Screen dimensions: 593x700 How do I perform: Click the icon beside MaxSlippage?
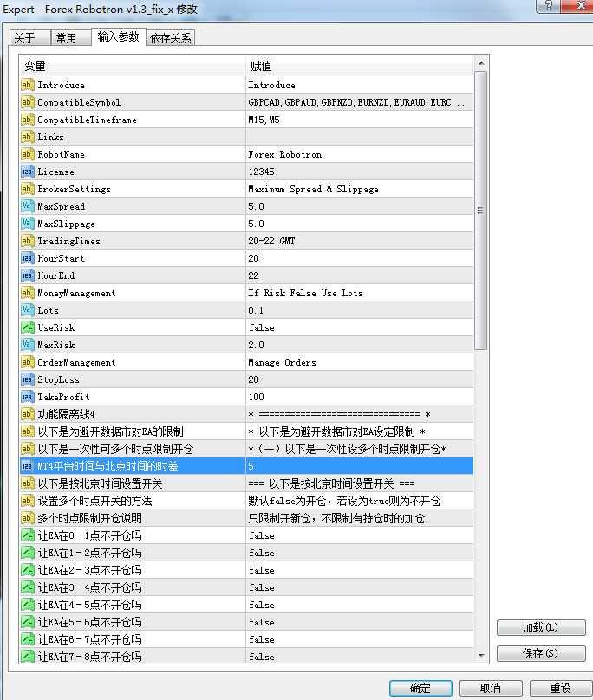coord(27,224)
